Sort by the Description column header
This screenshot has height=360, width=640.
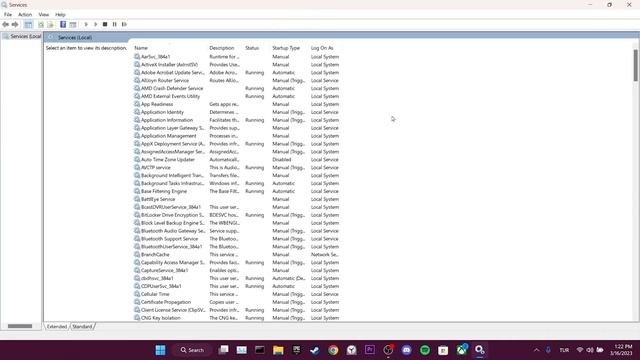coord(222,48)
